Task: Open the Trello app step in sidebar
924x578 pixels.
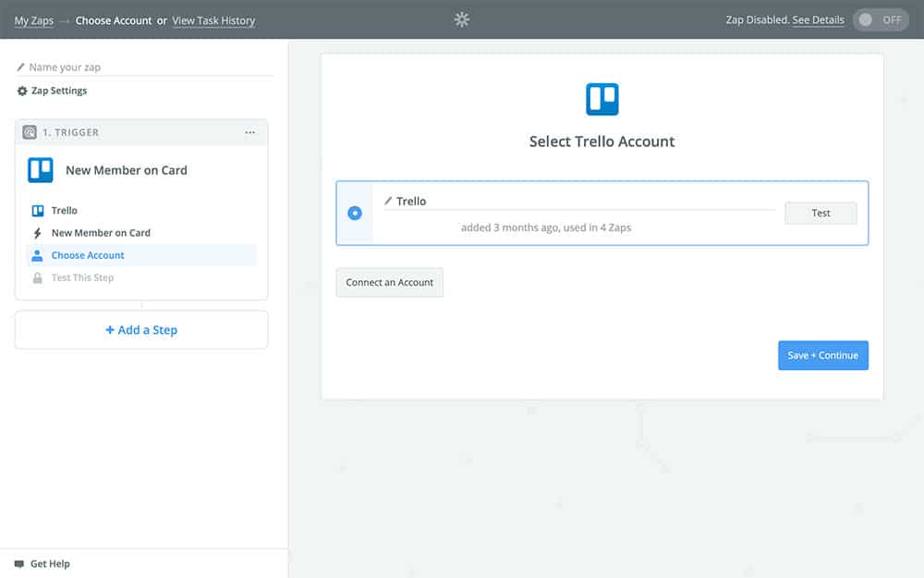Action: point(64,211)
